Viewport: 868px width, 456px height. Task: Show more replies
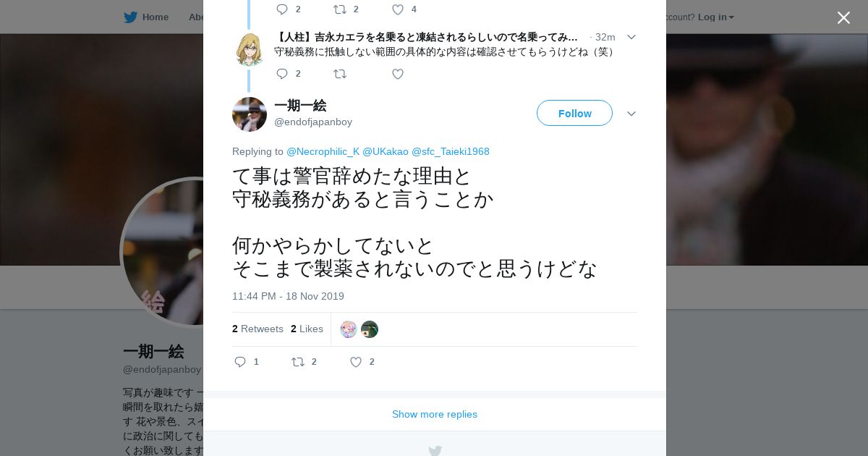pos(435,414)
